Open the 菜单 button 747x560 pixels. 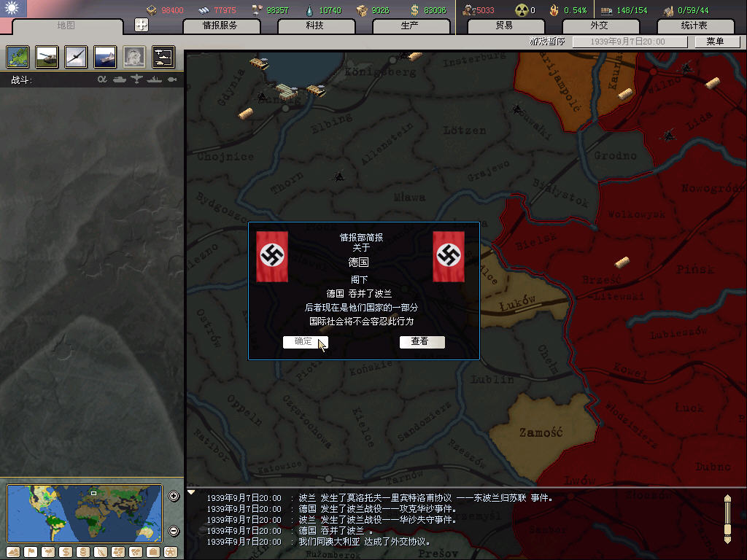pos(716,42)
